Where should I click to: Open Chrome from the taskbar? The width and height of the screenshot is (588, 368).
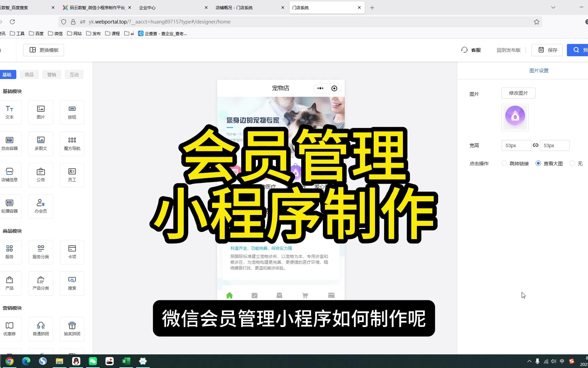point(10,361)
